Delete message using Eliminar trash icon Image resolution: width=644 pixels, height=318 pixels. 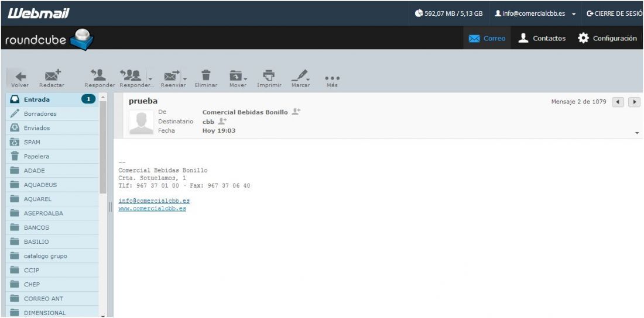tap(205, 79)
